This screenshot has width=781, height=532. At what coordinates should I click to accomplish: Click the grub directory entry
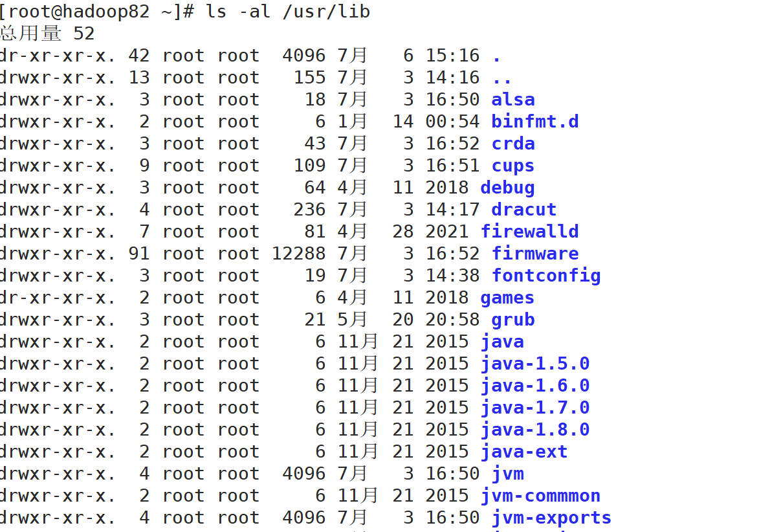pos(512,320)
